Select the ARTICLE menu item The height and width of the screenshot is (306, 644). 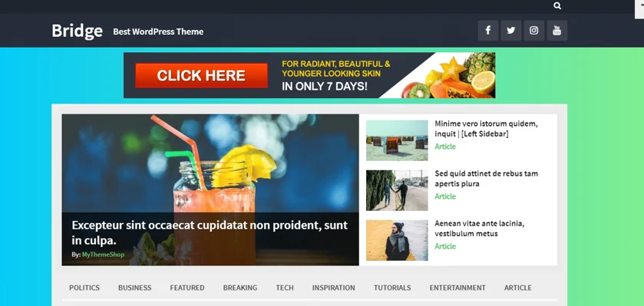[518, 288]
